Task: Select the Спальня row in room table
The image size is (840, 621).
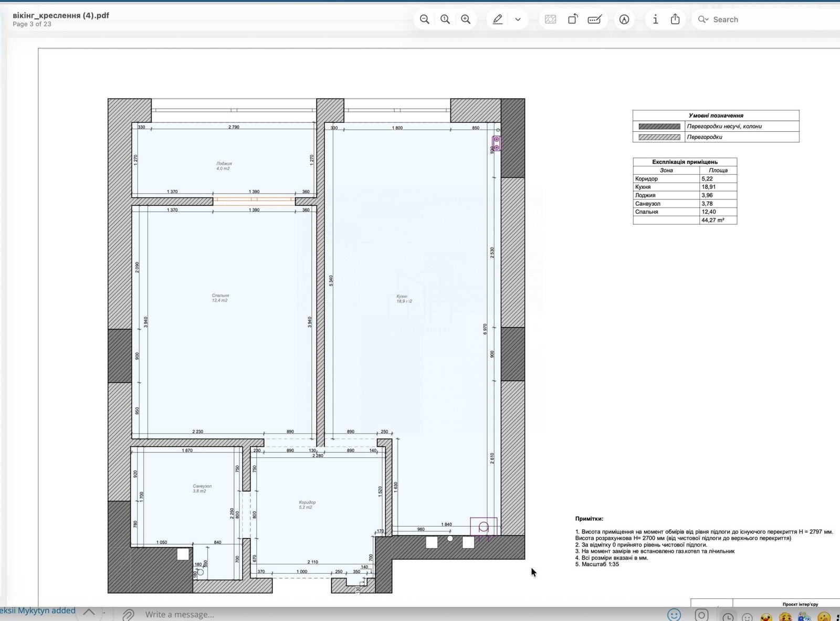Action: (x=685, y=212)
